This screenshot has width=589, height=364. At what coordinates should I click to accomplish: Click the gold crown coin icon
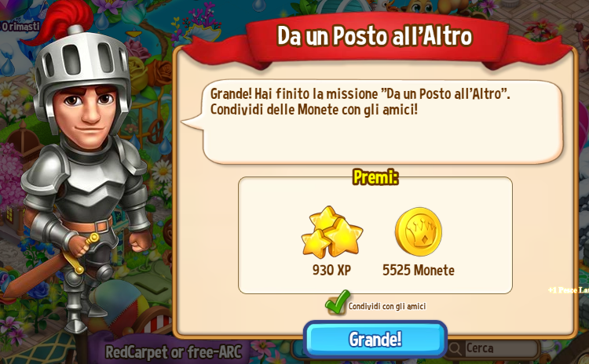pyautogui.click(x=419, y=231)
